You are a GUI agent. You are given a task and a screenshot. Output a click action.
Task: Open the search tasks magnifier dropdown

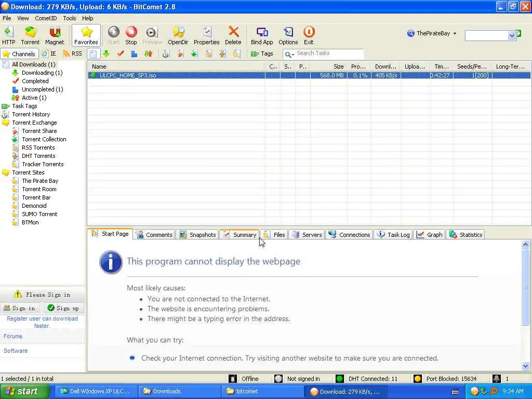289,54
